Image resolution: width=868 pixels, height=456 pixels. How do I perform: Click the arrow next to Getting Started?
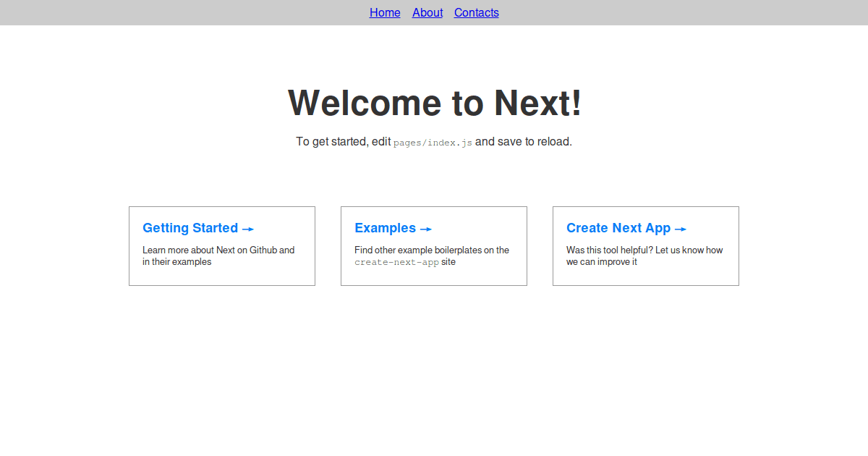(248, 229)
